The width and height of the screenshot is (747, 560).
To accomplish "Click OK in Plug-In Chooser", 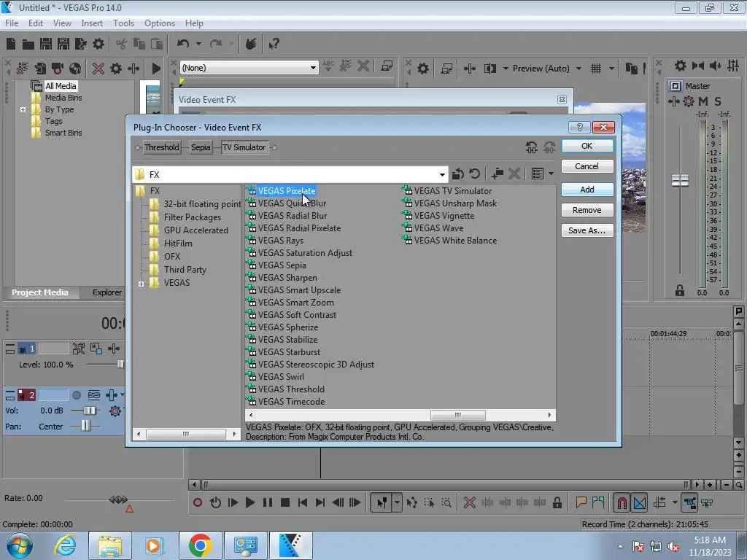I will click(587, 146).
